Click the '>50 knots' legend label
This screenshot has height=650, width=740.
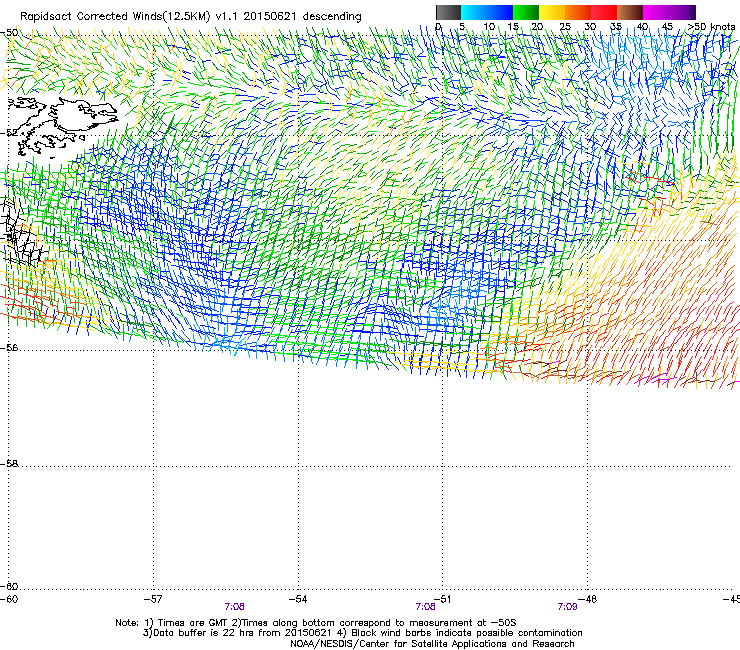711,27
